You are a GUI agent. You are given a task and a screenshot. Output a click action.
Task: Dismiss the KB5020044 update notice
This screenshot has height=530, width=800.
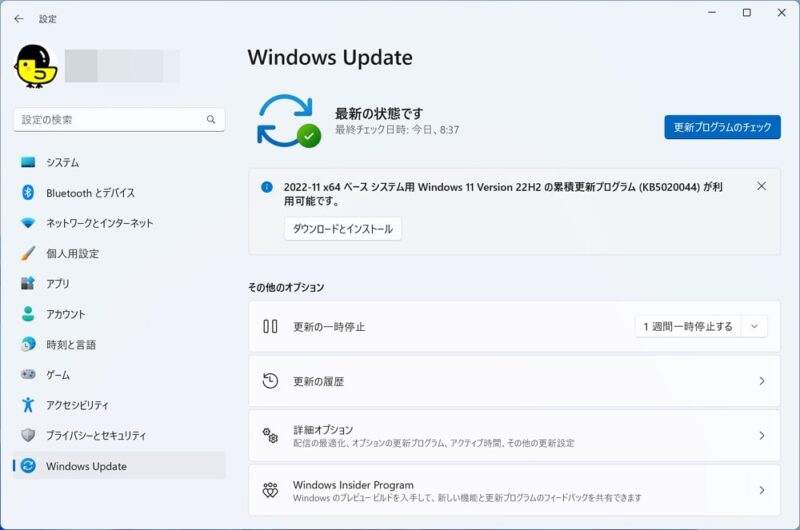(x=761, y=186)
